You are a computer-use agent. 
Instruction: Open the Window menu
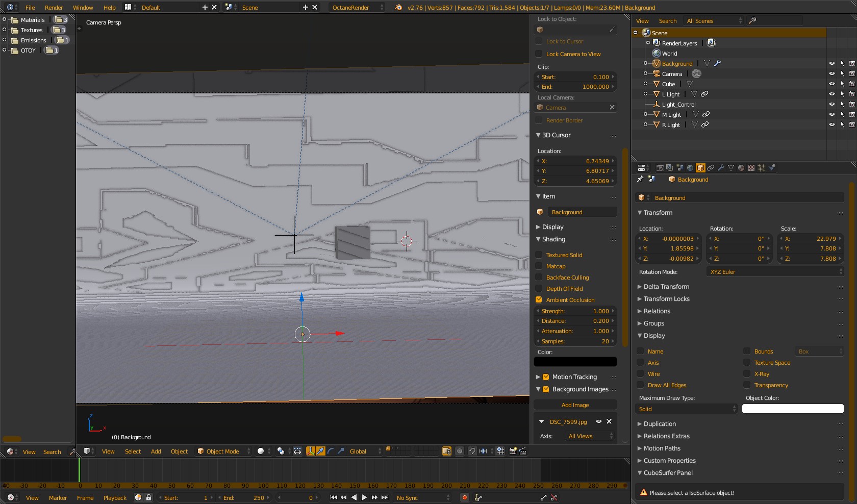point(83,8)
